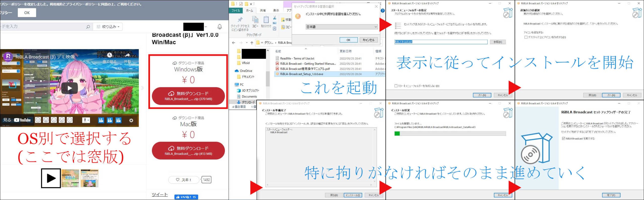The width and height of the screenshot is (644, 200).
Task: Click the new folder icon in Explorer's quick toolbar
Action: 246,4
